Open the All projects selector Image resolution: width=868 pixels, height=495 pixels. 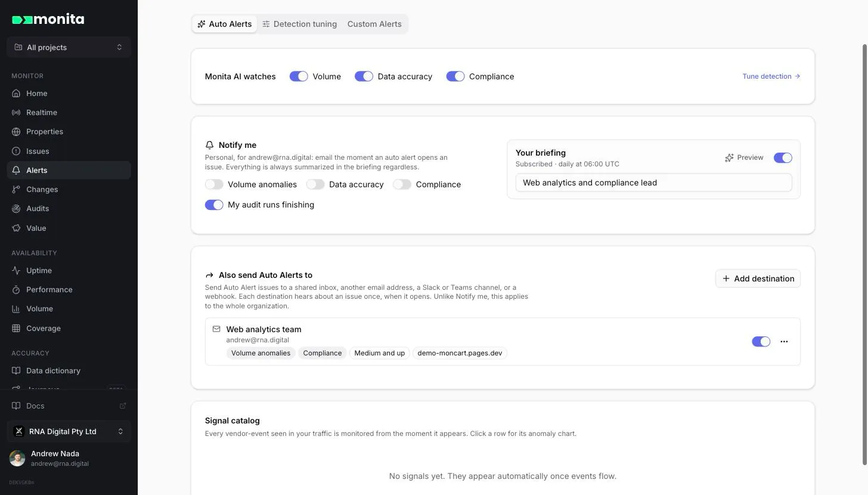[69, 47]
